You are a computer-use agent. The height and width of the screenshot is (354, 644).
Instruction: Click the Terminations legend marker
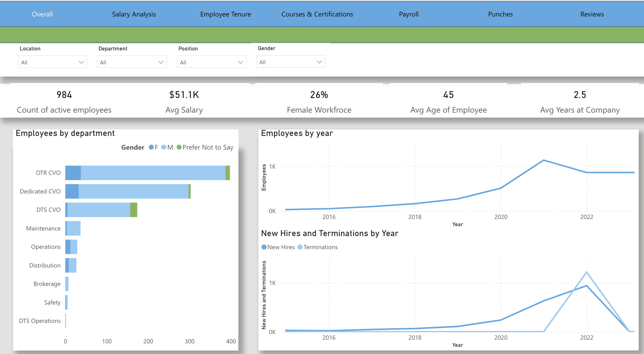pos(300,247)
